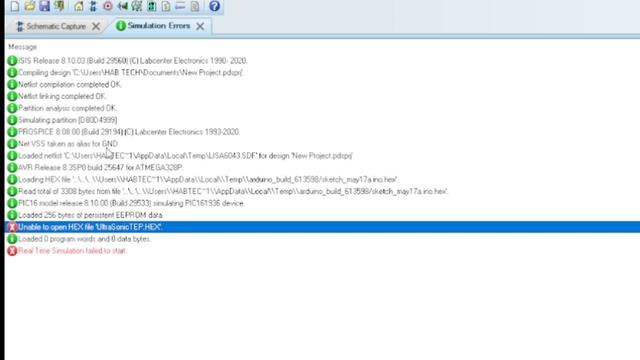Open Project Notes toolbar icon
Image resolution: width=640 pixels, height=360 pixels.
[x=195, y=6]
